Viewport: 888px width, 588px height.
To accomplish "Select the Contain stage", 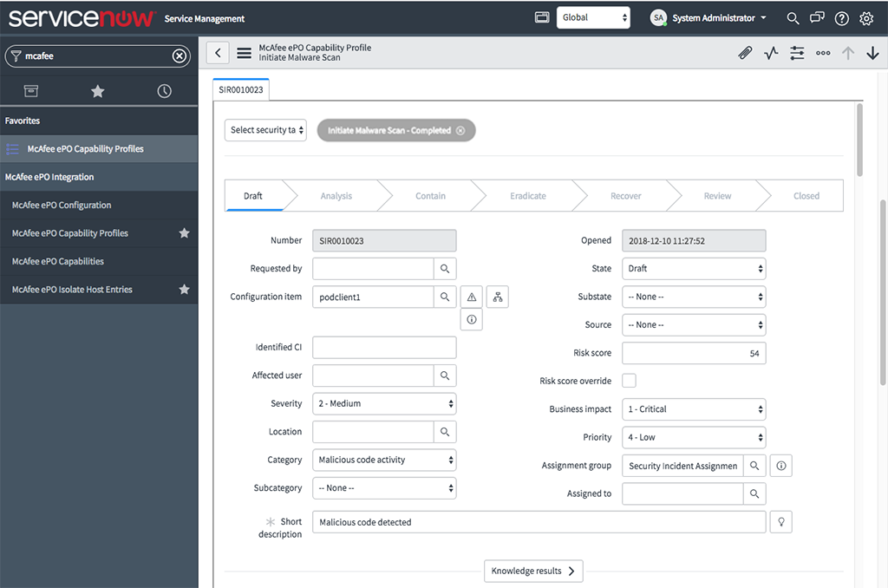I will (x=430, y=196).
